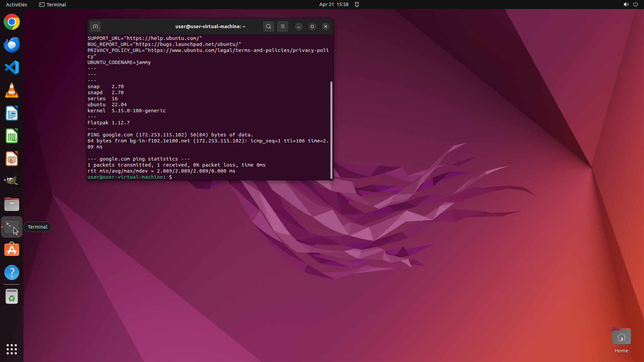Open LibreOffice Writer from the dock

tap(12, 113)
